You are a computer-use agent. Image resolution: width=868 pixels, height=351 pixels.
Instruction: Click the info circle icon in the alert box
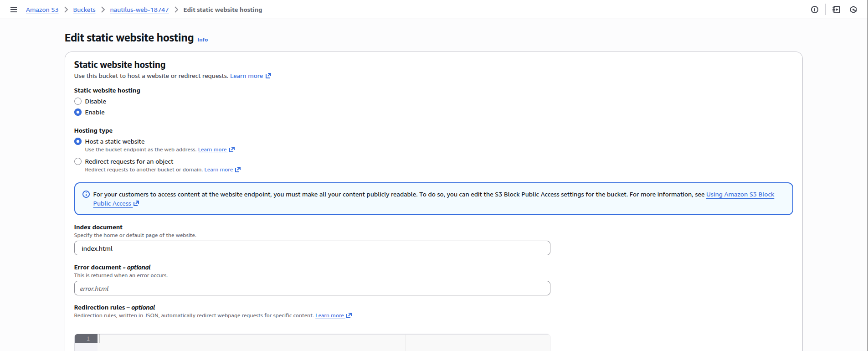pos(86,194)
